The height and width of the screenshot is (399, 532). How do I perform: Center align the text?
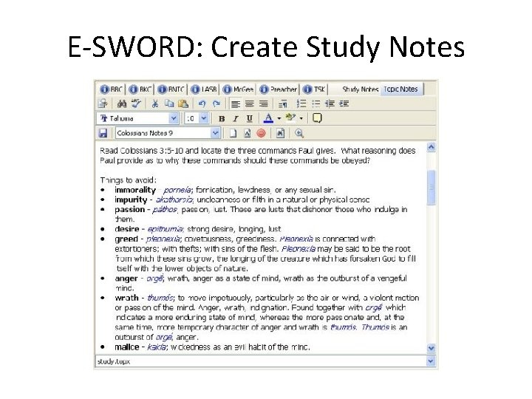click(250, 103)
